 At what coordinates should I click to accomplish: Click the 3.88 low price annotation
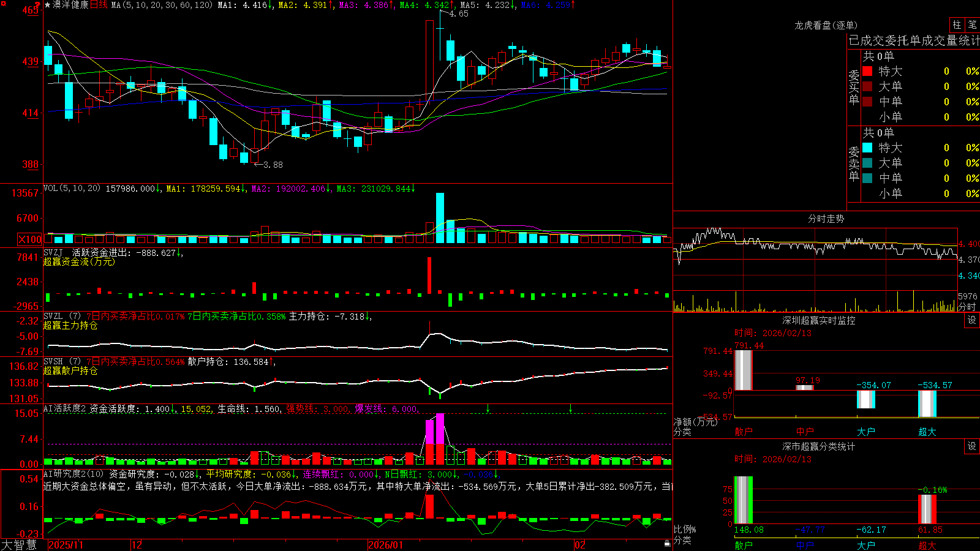click(x=273, y=165)
